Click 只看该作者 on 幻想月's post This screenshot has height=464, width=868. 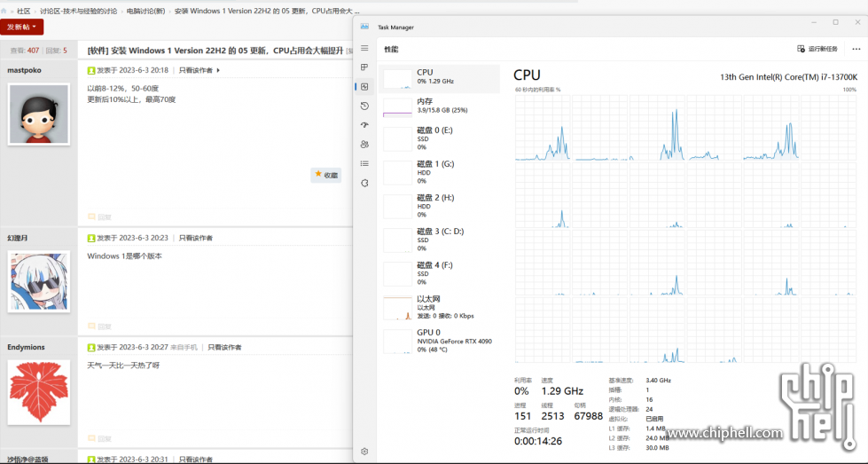(195, 238)
